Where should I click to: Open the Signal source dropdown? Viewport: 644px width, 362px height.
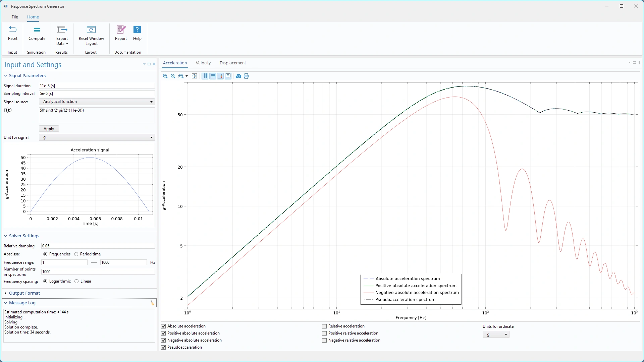97,102
